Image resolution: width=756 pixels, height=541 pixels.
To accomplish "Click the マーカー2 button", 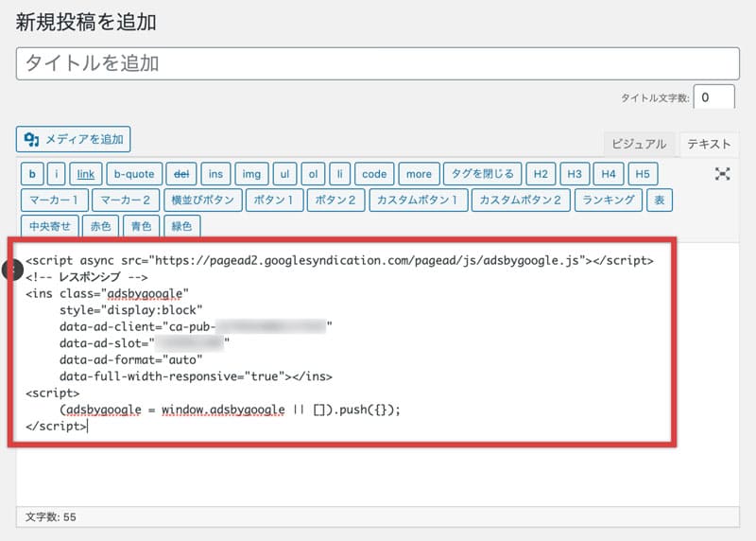I will 126,200.
